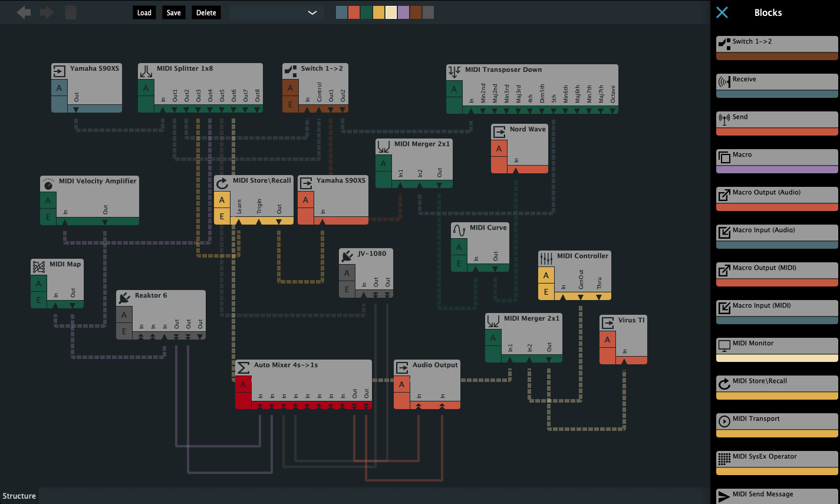The image size is (840, 504).
Task: Click the Octave port on MIDI Transposer Down
Action: 613,110
